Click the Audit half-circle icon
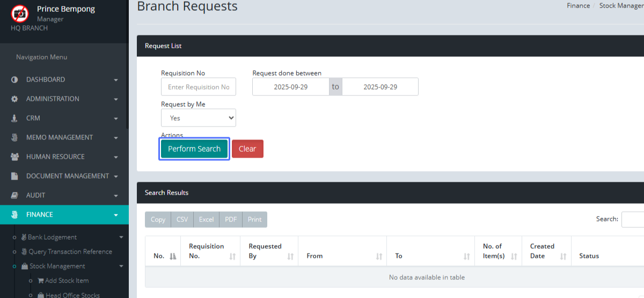Screen dimensions: 644x298 coord(14,196)
